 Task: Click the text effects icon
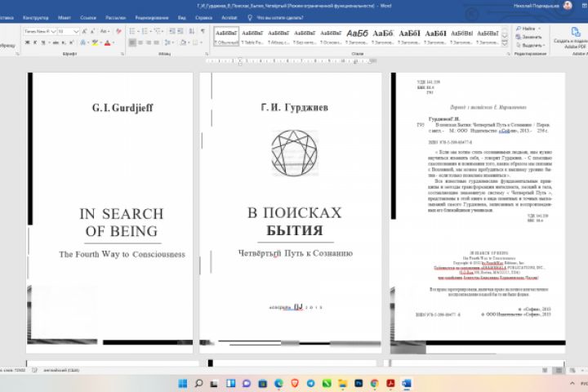click(82, 42)
